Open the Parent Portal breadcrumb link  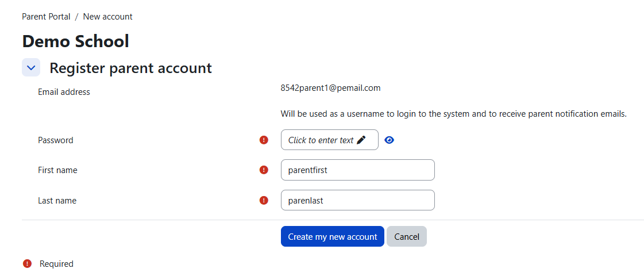[x=46, y=17]
